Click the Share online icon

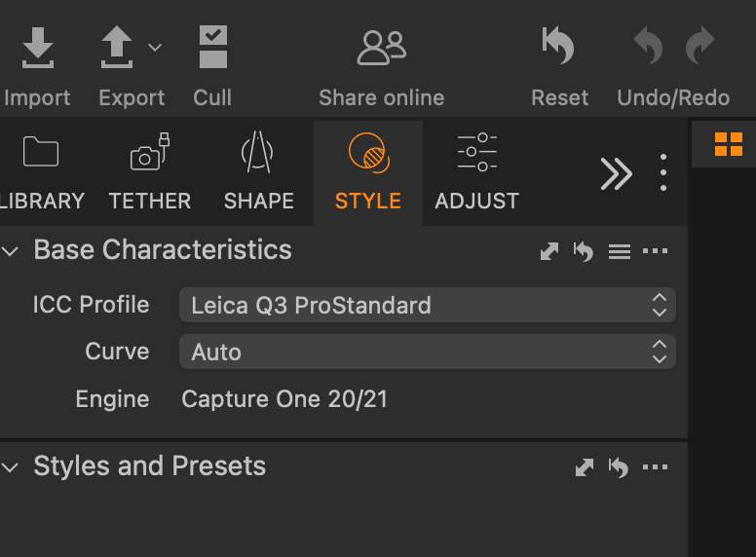pos(381,48)
